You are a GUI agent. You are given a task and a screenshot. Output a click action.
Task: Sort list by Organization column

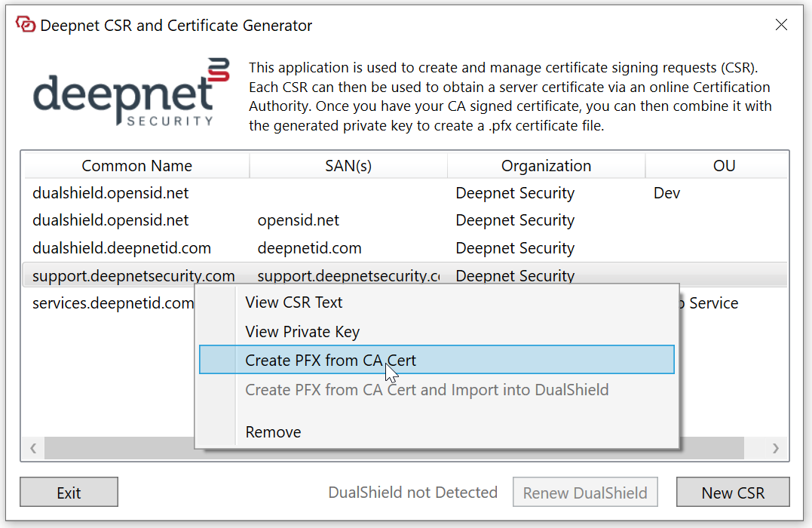point(546,166)
